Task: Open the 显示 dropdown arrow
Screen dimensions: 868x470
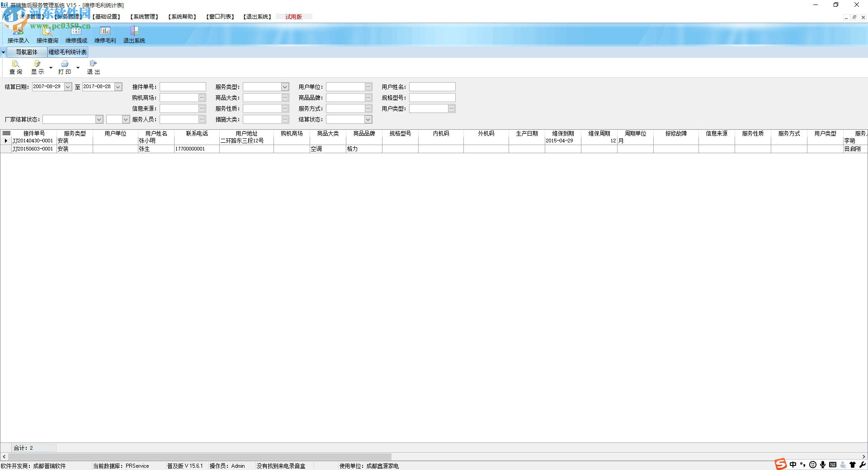Action: 51,68
